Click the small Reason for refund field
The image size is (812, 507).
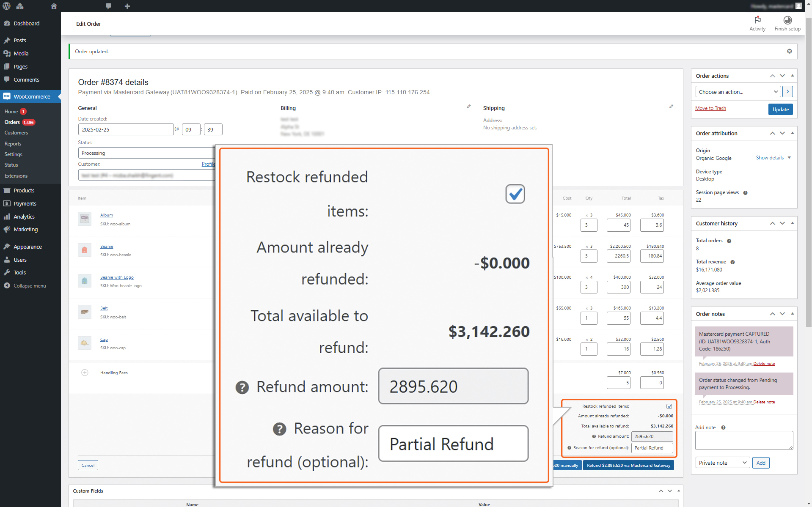tap(652, 448)
